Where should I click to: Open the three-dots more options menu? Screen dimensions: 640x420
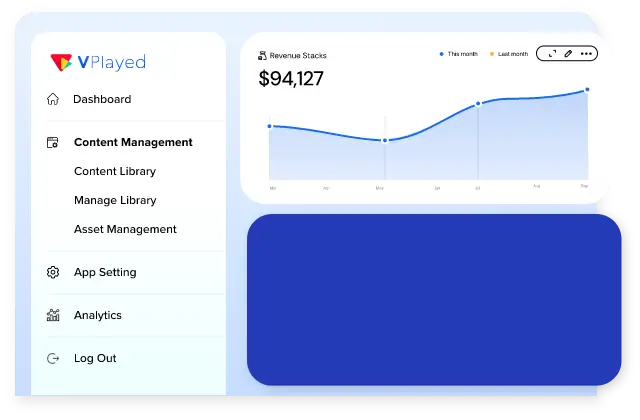pos(586,54)
